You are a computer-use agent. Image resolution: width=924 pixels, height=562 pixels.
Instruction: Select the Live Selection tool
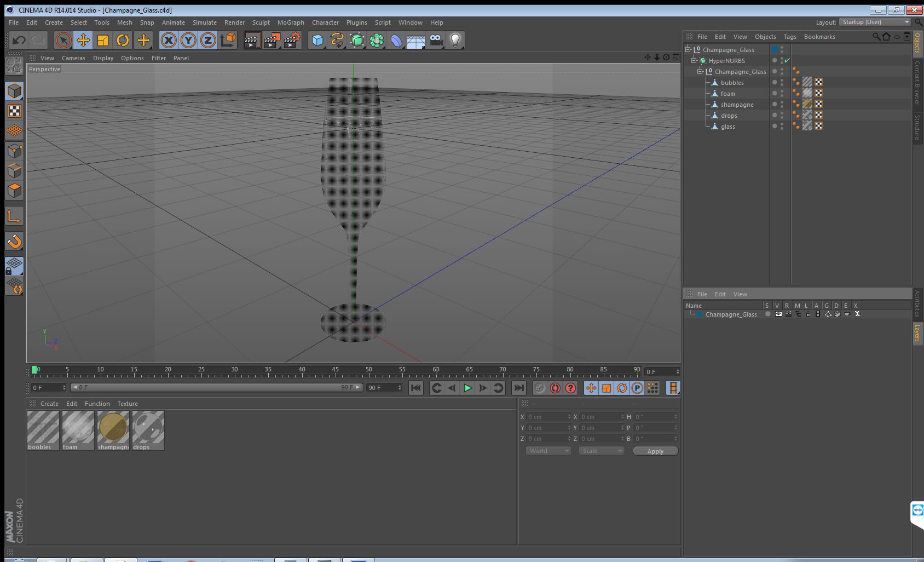(63, 40)
